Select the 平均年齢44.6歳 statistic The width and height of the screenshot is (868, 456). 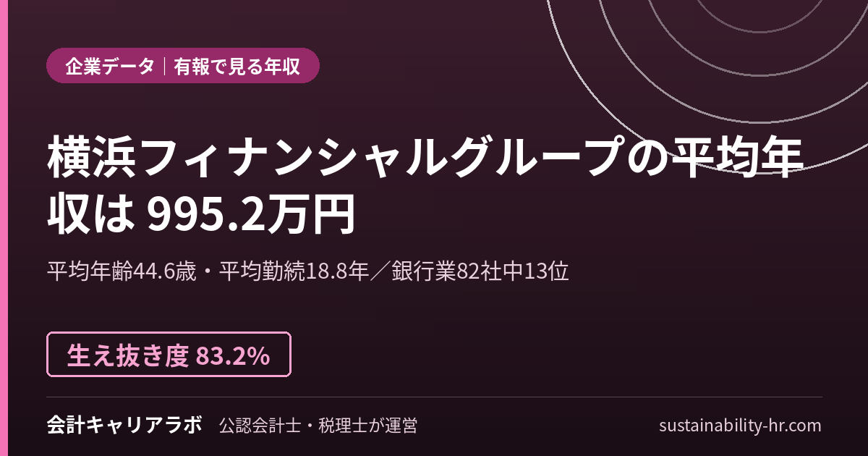click(x=122, y=272)
